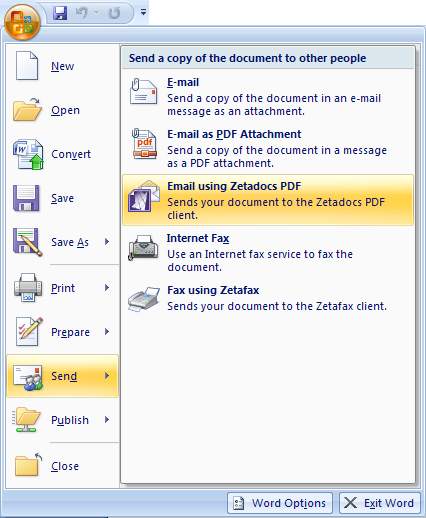Click the E-mail as PDF Attachment icon

point(144,144)
